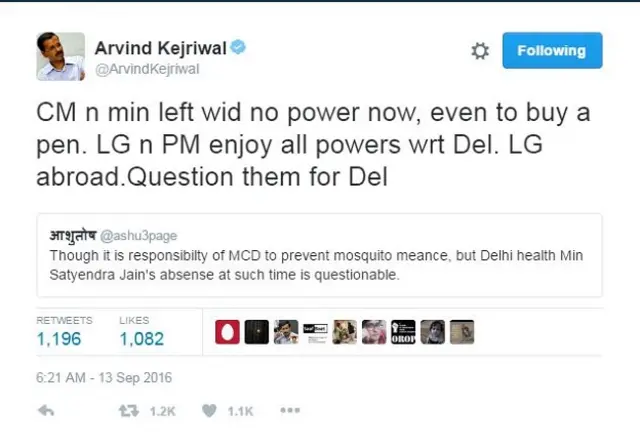Open Arvind Kejriwal's profile picture

61,56
